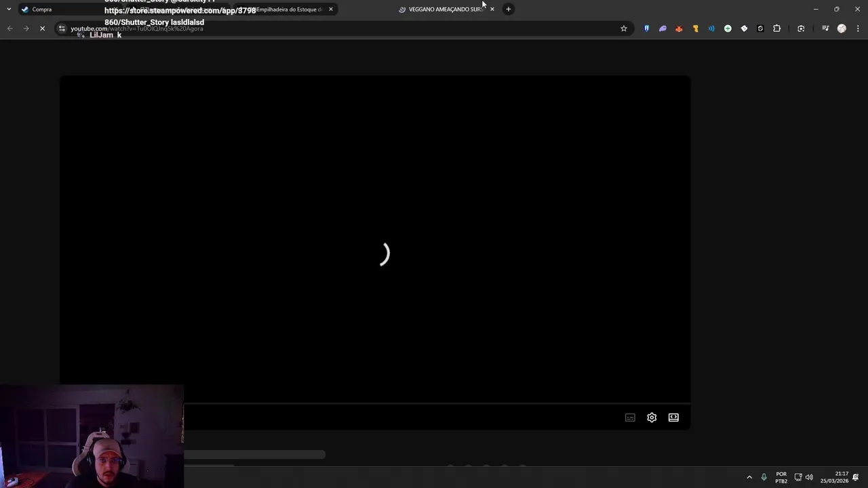Open the Chrome three-dot menu

[858, 28]
